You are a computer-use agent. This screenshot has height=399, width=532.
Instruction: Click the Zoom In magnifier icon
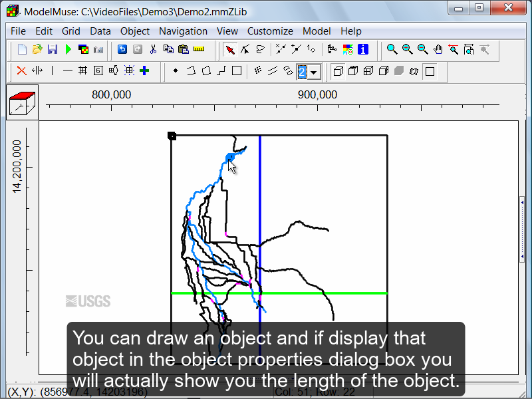tap(407, 49)
